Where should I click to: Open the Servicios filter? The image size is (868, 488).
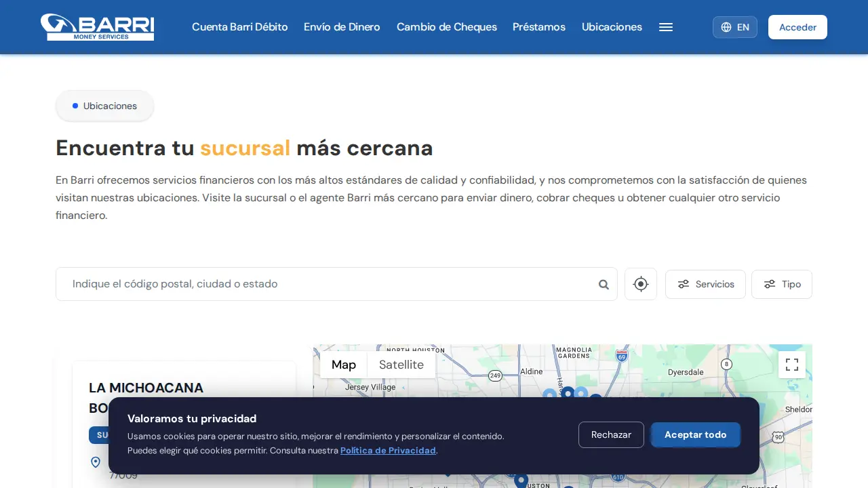tap(705, 284)
